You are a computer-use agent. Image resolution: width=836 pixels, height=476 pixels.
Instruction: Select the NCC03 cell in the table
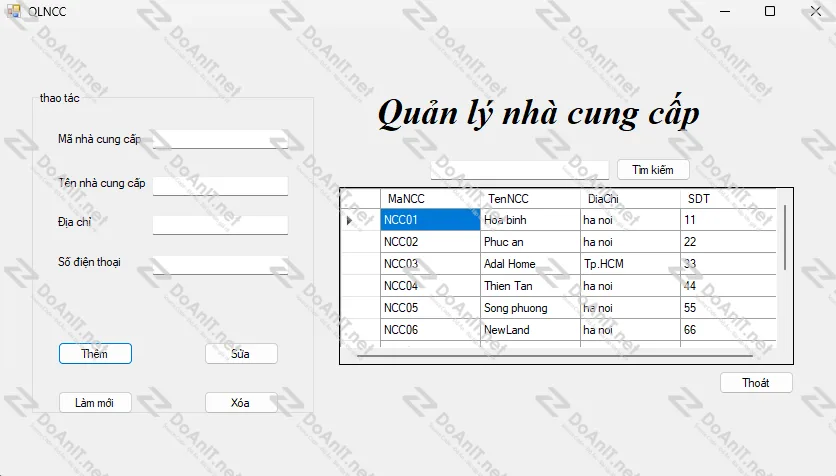430,264
